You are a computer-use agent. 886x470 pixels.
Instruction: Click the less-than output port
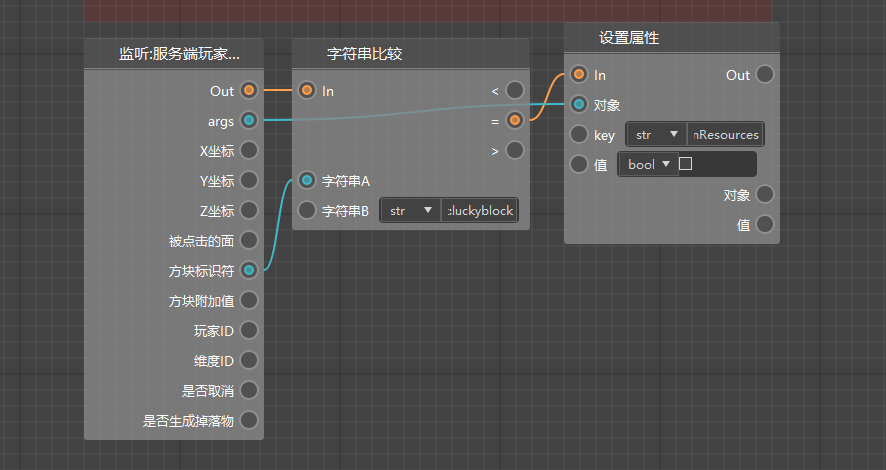515,90
